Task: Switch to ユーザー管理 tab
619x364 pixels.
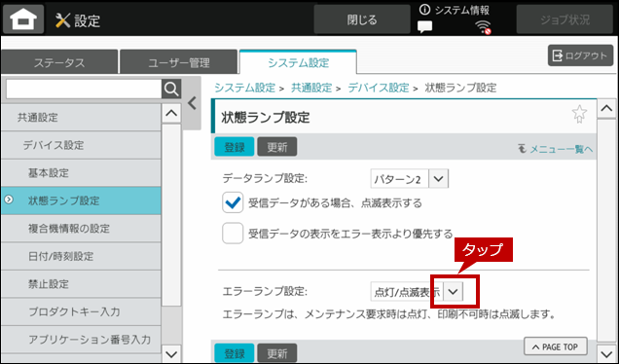Action: pyautogui.click(x=179, y=62)
